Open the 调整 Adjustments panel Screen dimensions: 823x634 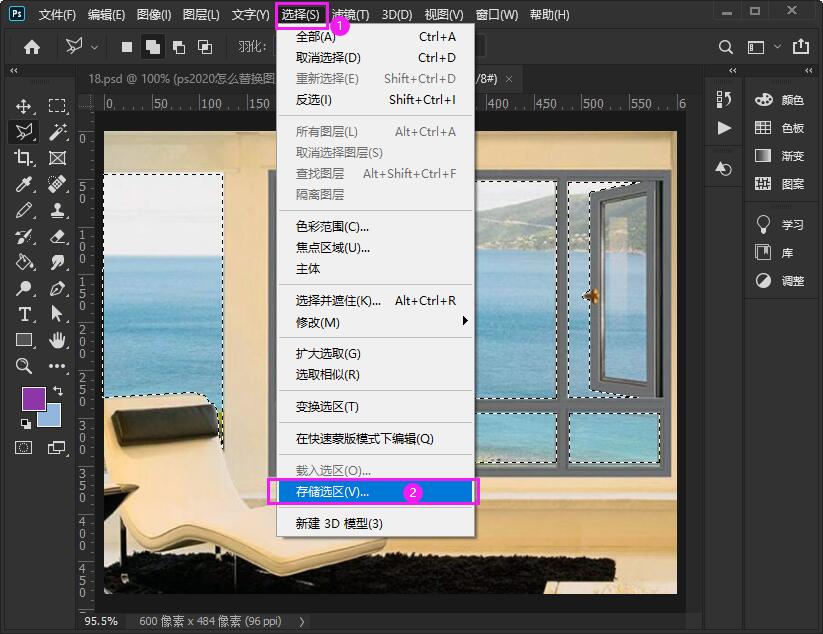[x=780, y=281]
